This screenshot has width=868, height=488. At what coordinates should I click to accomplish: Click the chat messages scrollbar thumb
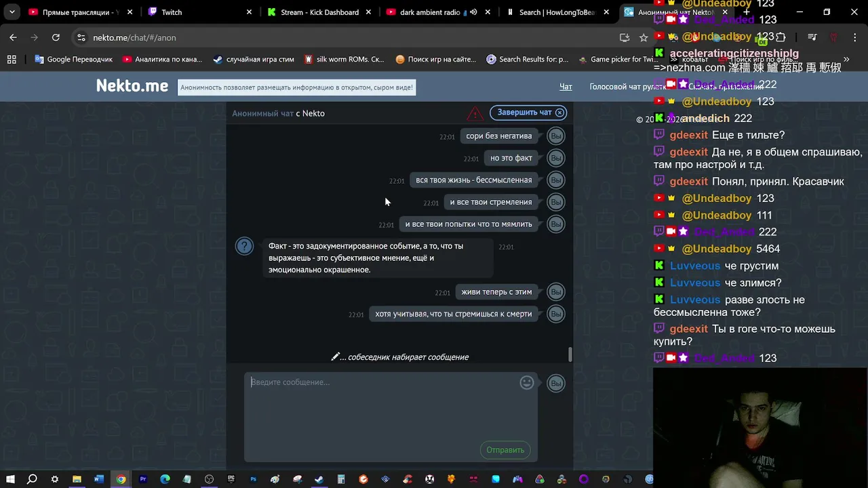[x=570, y=354]
